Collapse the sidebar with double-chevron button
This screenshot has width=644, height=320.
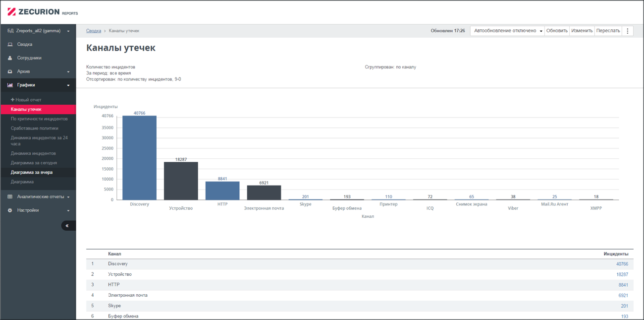(68, 226)
